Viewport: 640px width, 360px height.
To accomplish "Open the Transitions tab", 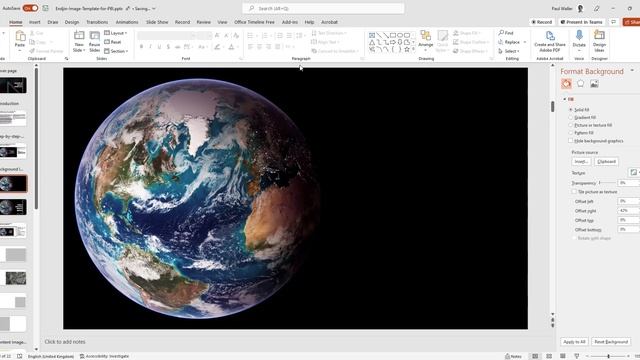I will point(97,22).
